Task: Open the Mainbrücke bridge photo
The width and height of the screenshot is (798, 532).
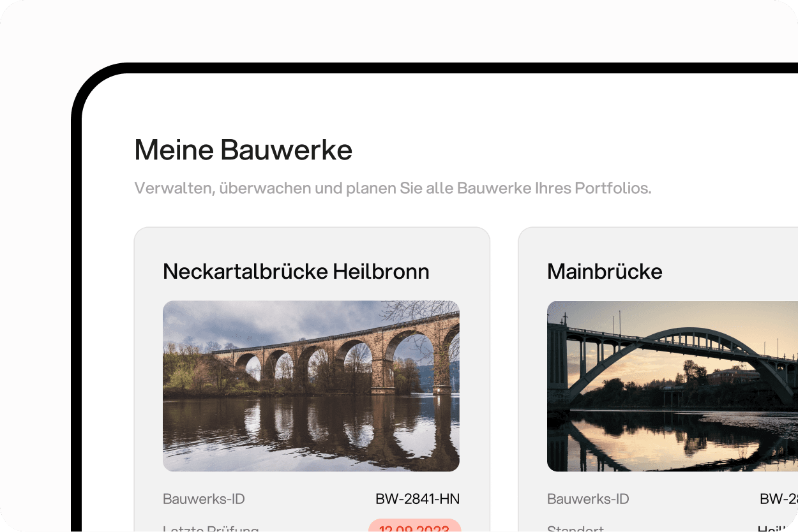Action: [672, 386]
